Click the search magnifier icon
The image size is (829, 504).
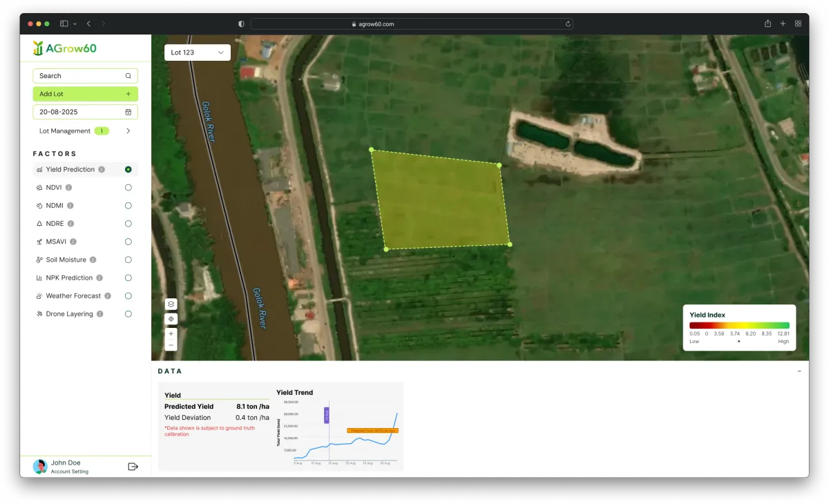click(x=128, y=76)
